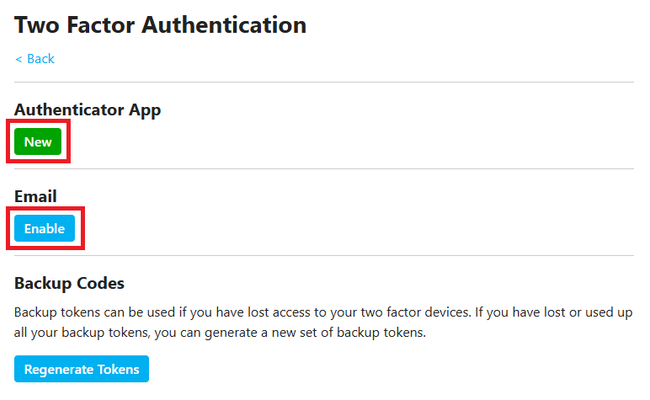Enable Email two factor authentication
This screenshot has width=650, height=400.
[44, 229]
